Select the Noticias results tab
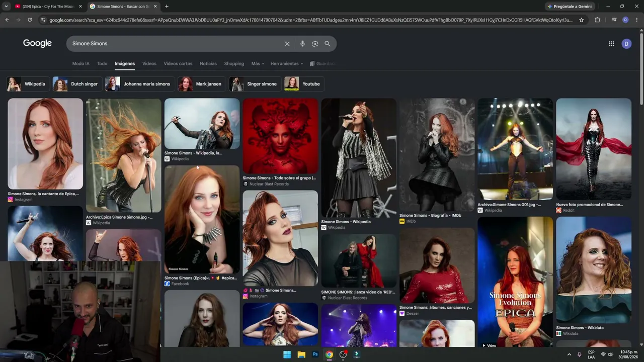The width and height of the screenshot is (644, 362). pyautogui.click(x=208, y=64)
